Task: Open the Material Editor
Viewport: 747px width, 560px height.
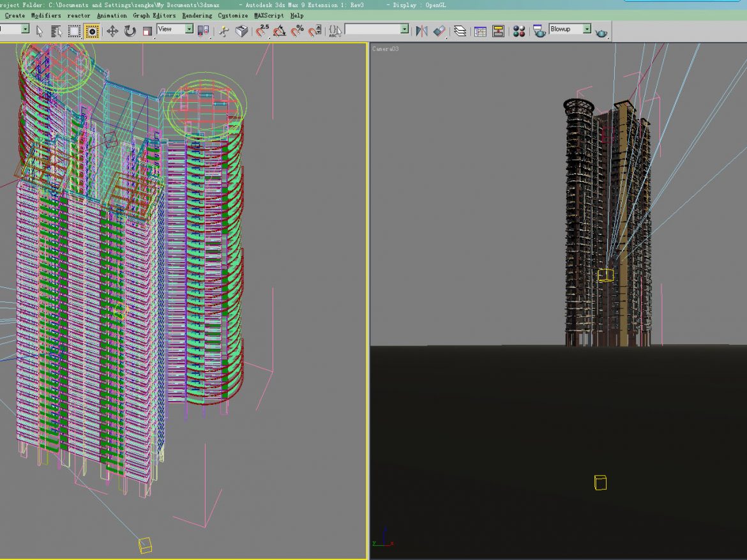Action: coord(520,29)
